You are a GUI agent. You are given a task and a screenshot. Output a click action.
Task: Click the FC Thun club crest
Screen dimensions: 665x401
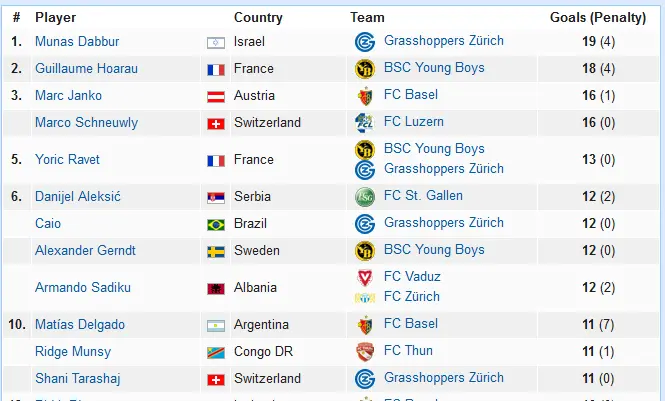pyautogui.click(x=364, y=352)
